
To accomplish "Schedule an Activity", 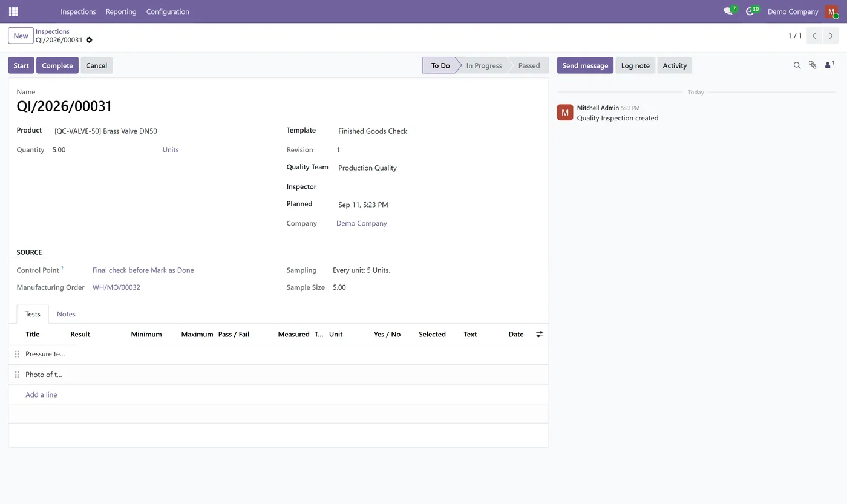I will (675, 65).
